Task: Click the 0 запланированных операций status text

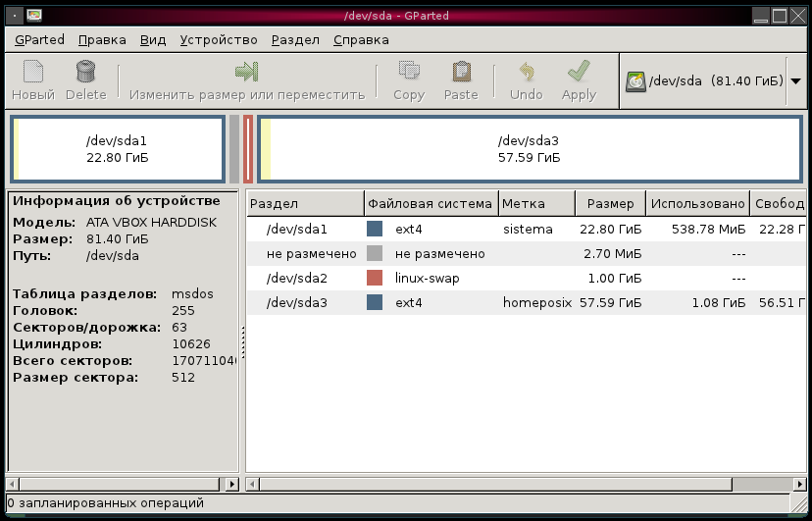Action: click(x=106, y=503)
